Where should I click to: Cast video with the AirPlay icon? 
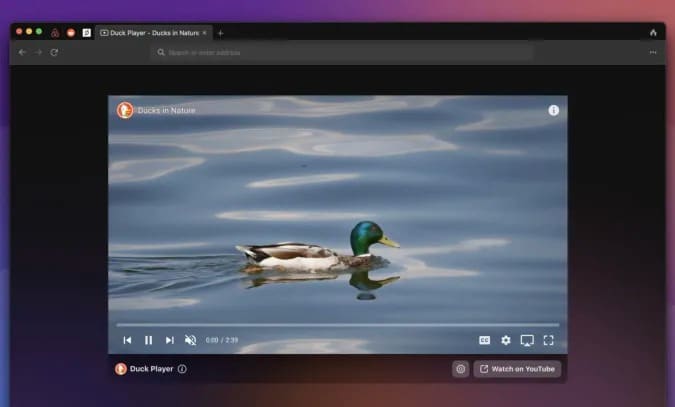(527, 340)
